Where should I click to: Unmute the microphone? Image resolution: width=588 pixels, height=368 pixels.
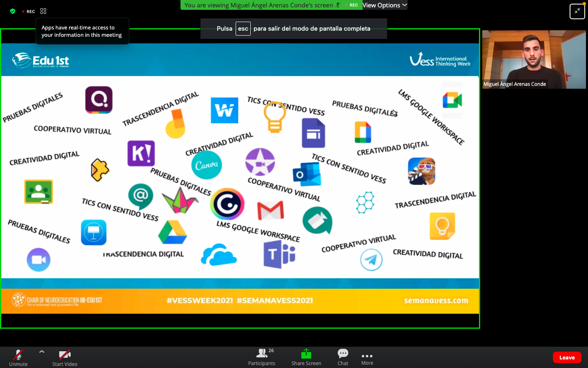pos(18,357)
